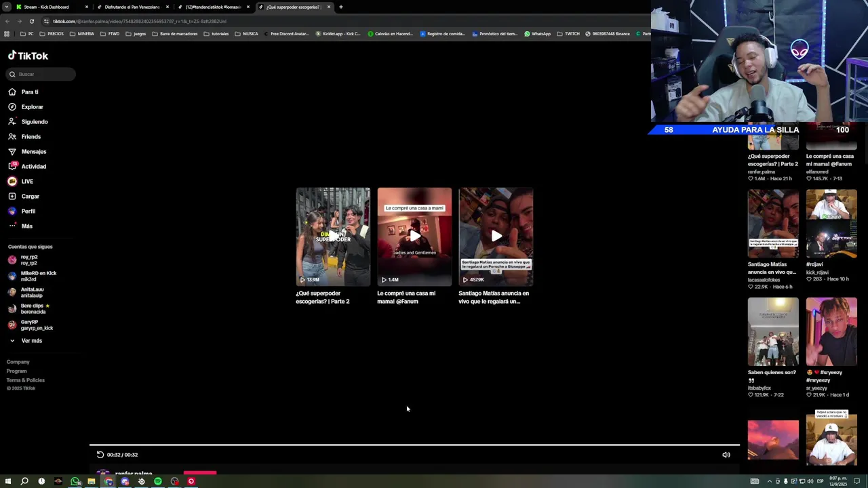The height and width of the screenshot is (488, 868).
Task: Open the MINERIA bookmark folder
Action: pyautogui.click(x=82, y=33)
